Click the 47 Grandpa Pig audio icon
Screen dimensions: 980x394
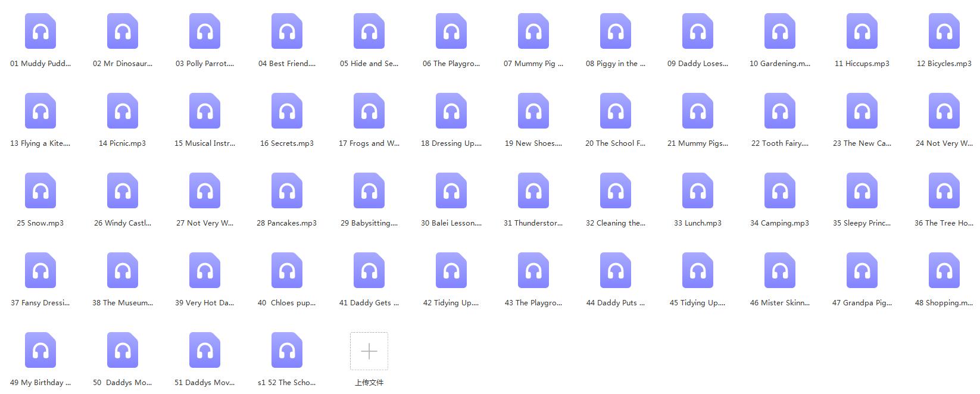[862, 270]
